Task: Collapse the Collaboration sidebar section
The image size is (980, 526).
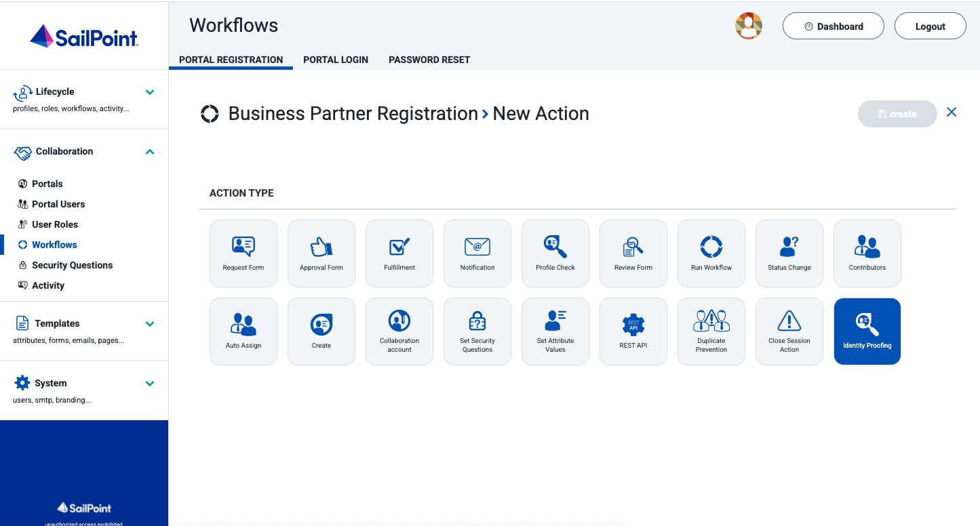Action: point(150,152)
